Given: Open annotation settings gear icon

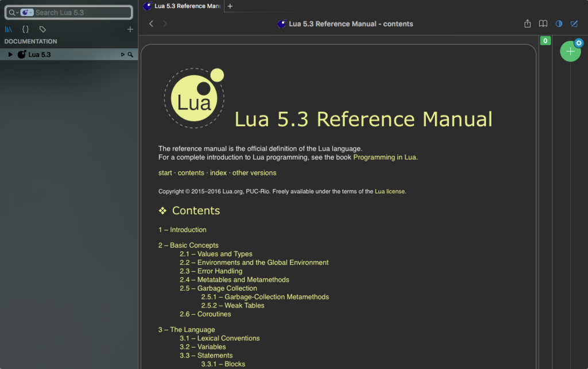Looking at the screenshot, I should pyautogui.click(x=579, y=43).
